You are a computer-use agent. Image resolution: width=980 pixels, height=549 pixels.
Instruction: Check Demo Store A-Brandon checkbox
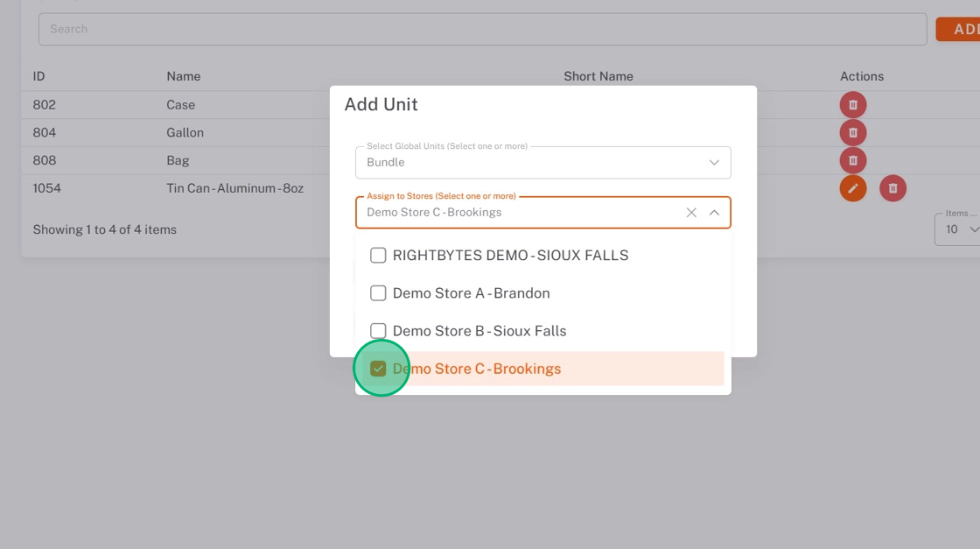(x=378, y=293)
